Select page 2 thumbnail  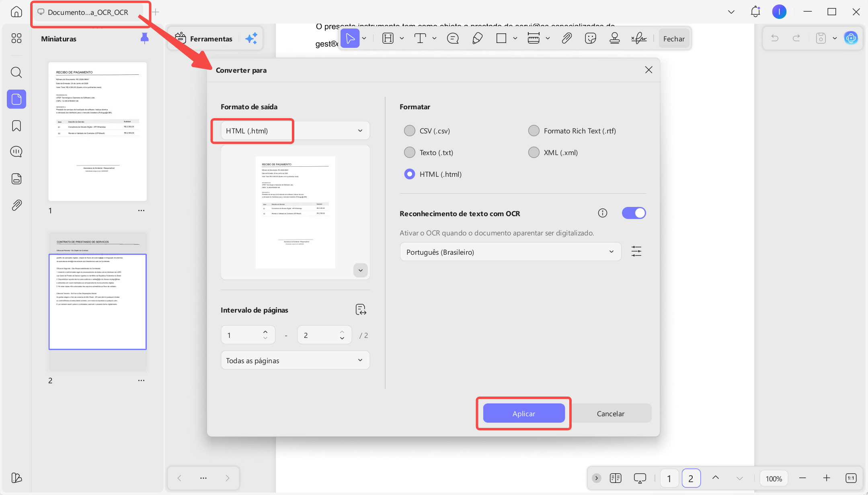[98, 301]
